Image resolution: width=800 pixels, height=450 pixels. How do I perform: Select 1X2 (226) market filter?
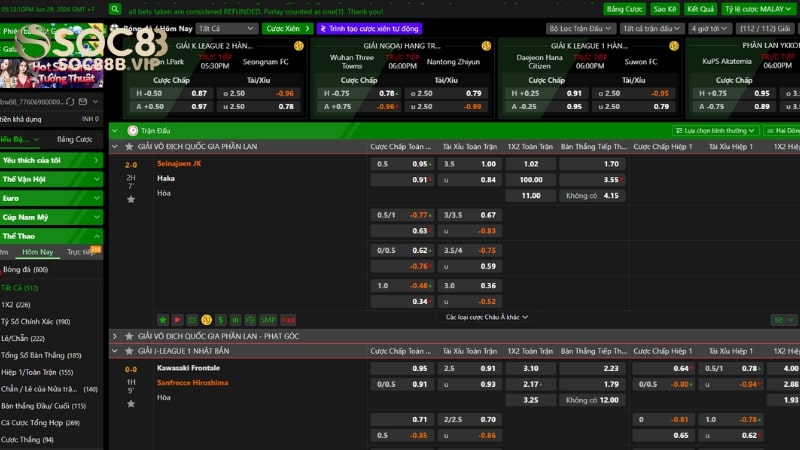coord(16,305)
